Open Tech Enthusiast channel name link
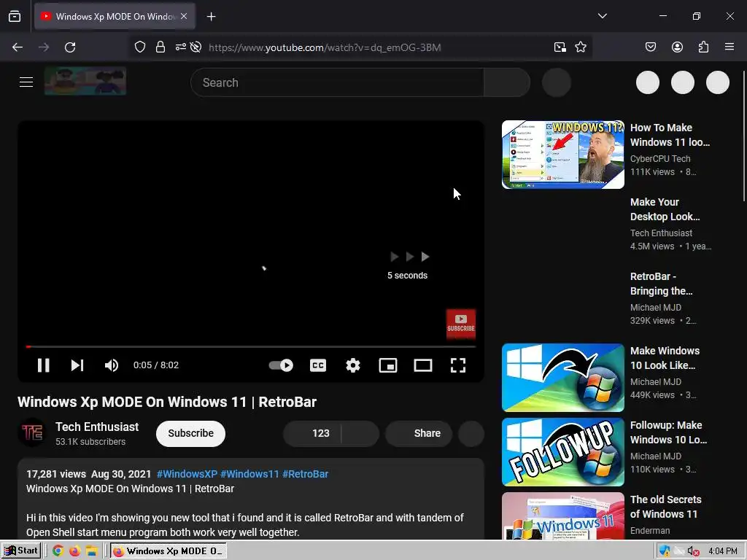 [x=97, y=427]
